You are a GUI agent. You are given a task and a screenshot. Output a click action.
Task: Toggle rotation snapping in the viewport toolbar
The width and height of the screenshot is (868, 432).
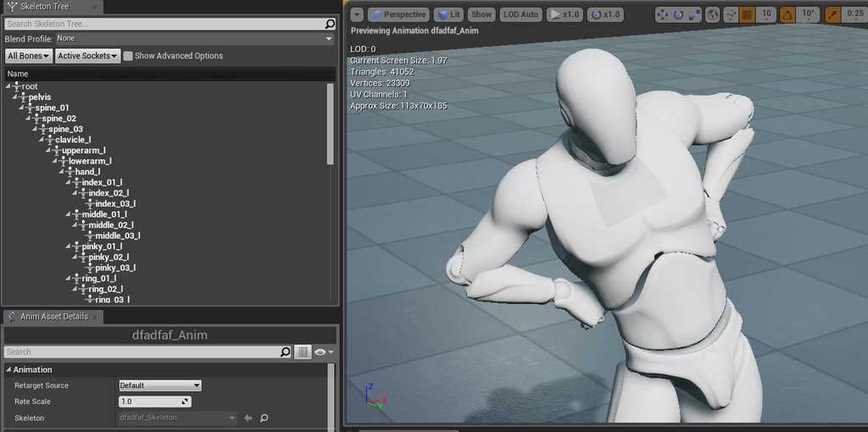pos(787,15)
